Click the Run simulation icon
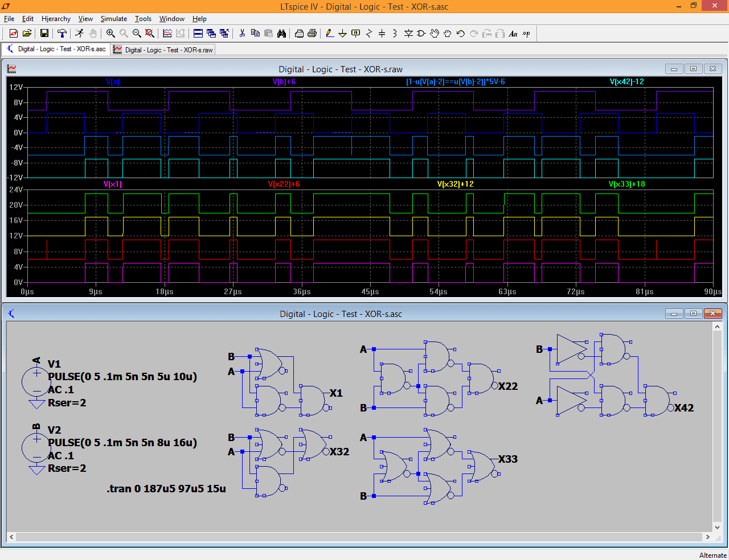 79,34
